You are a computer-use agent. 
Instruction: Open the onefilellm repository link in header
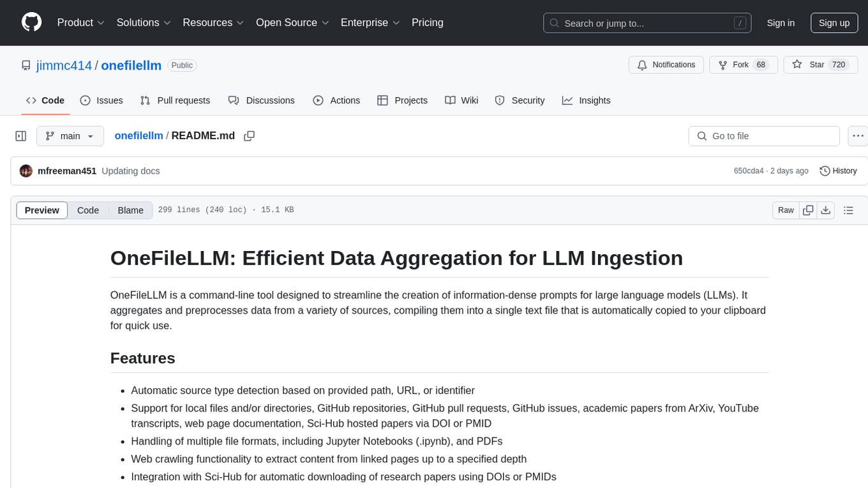coord(131,65)
